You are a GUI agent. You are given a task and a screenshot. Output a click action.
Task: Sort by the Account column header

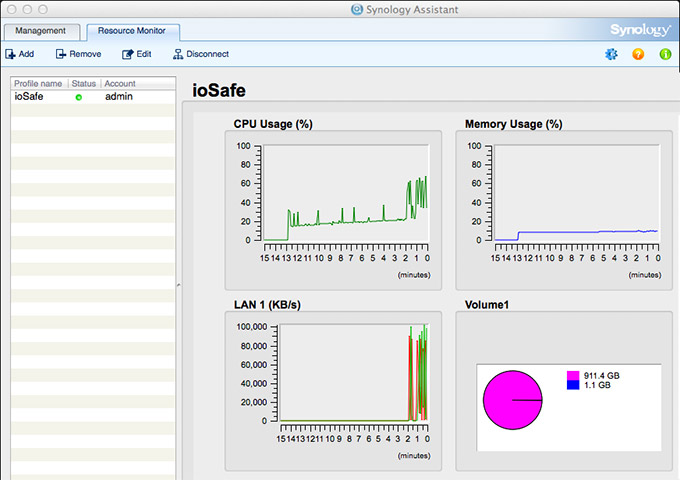[x=138, y=83]
